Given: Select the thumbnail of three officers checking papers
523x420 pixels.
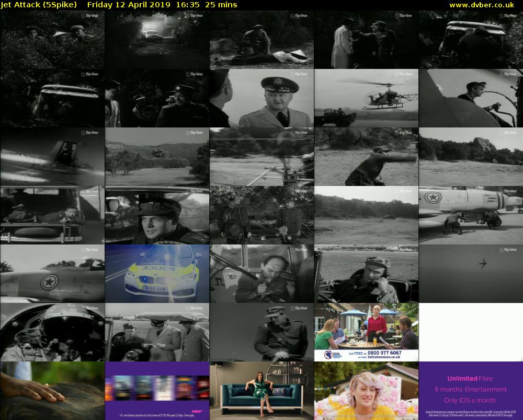Looking at the screenshot, I should point(157,332).
